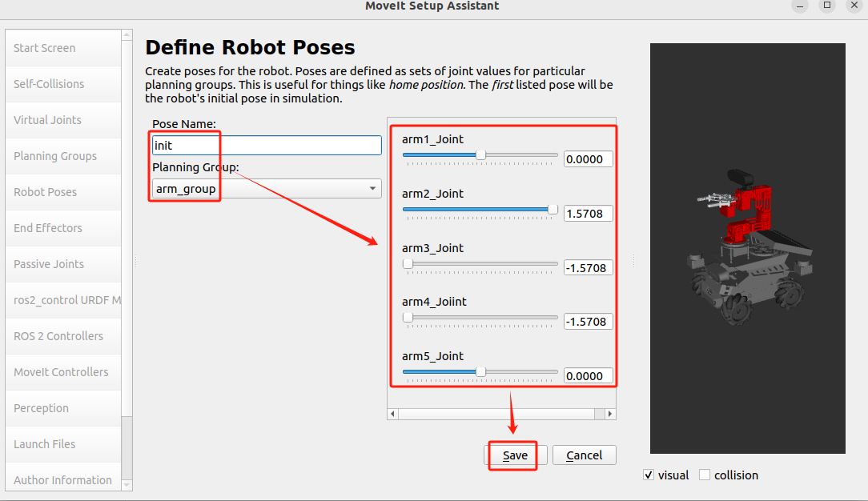
Task: Enable the collision checkbox
Action: tap(704, 475)
